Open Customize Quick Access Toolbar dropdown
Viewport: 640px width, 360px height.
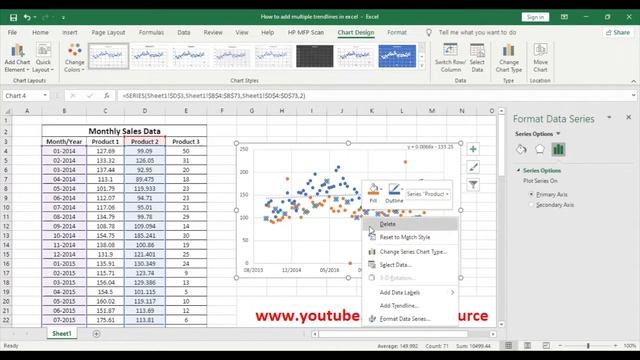pyautogui.click(x=63, y=18)
